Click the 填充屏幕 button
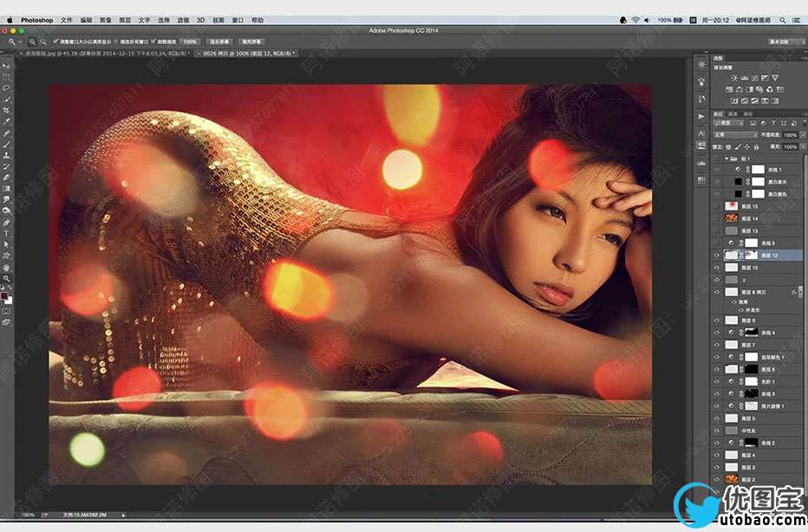This screenshot has width=808, height=532. pyautogui.click(x=252, y=42)
